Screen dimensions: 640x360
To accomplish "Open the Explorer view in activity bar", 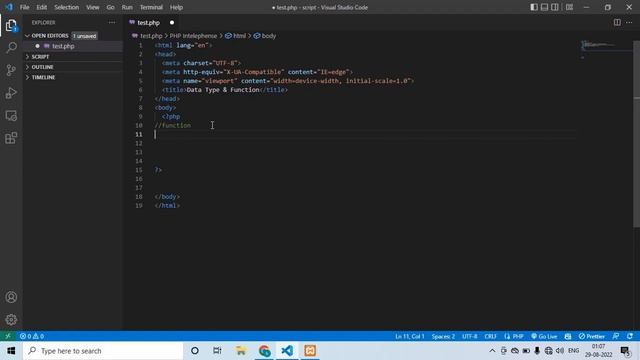I will [11, 25].
